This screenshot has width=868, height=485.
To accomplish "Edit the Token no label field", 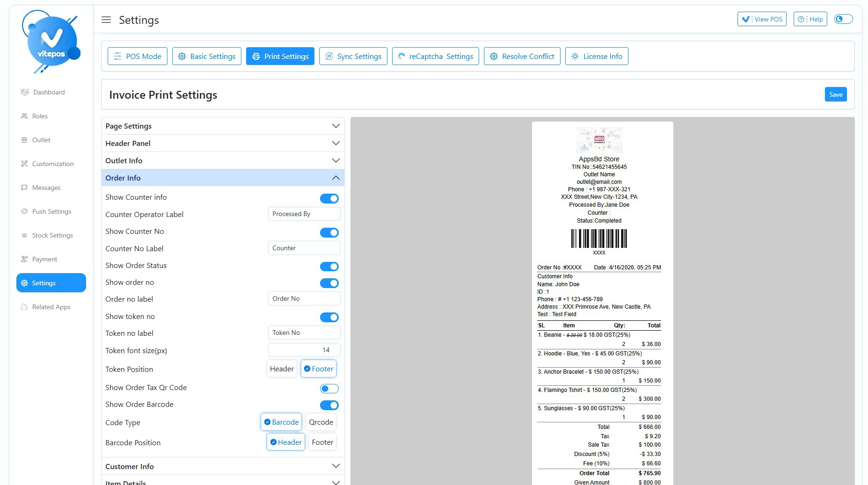I will (x=304, y=333).
